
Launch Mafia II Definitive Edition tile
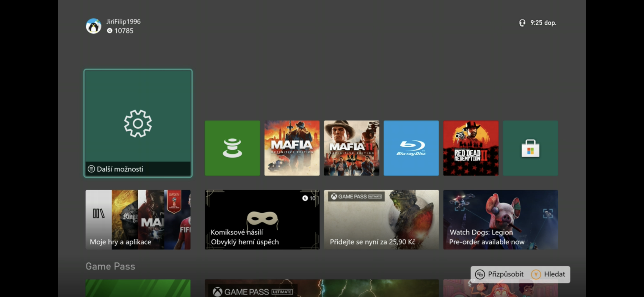[351, 148]
